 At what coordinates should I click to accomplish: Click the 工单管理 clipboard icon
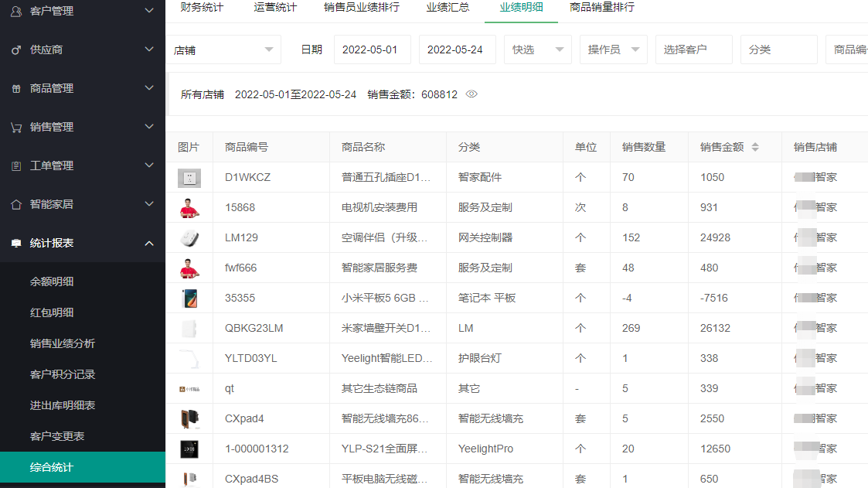coord(16,166)
